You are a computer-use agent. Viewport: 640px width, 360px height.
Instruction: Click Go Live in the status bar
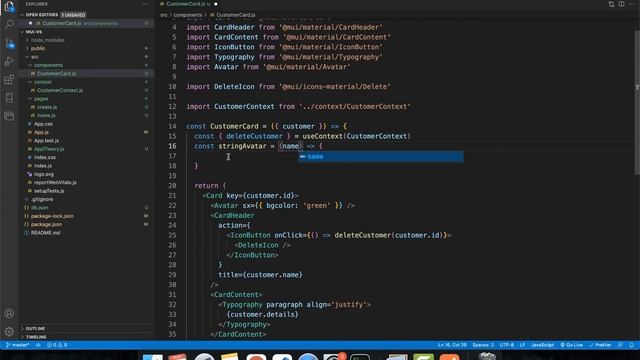[571, 345]
